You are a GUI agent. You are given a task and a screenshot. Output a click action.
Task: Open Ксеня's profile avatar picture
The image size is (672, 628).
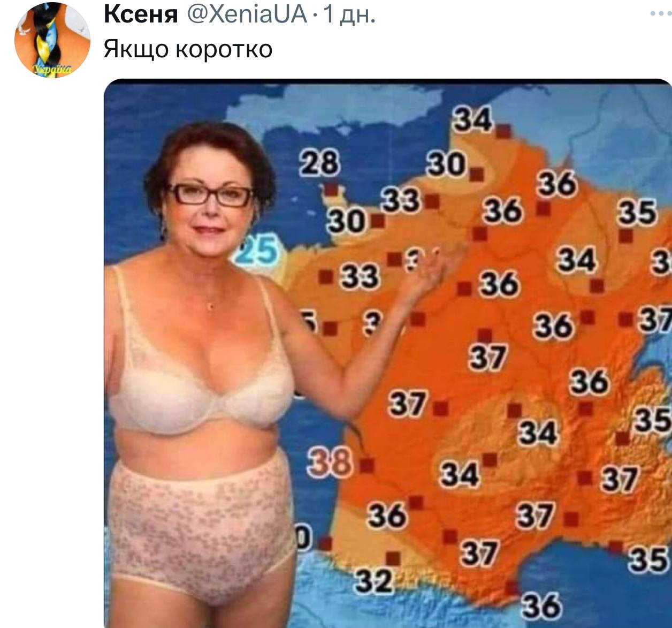(52, 40)
